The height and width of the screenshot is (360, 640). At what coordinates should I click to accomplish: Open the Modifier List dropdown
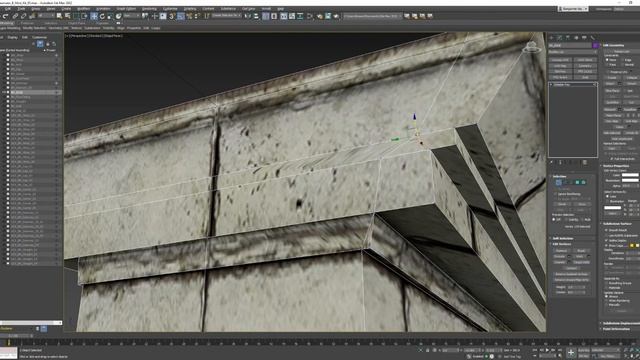tap(572, 52)
